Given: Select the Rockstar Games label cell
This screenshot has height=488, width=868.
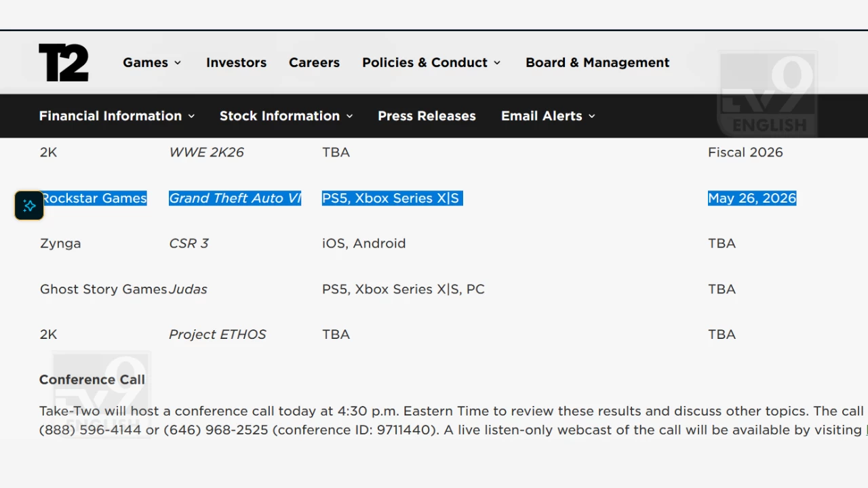Looking at the screenshot, I should point(94,198).
